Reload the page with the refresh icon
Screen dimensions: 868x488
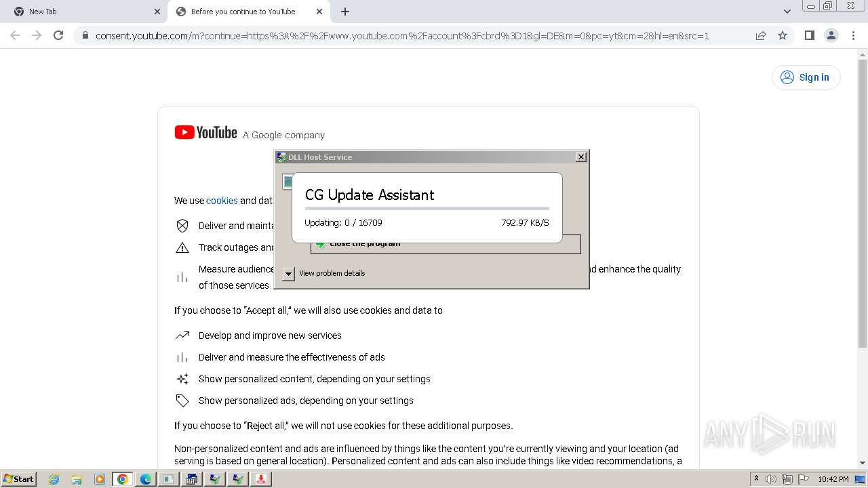point(58,35)
